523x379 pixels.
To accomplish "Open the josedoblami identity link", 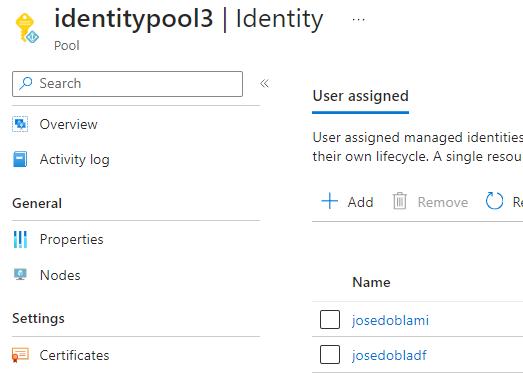I will click(390, 321).
